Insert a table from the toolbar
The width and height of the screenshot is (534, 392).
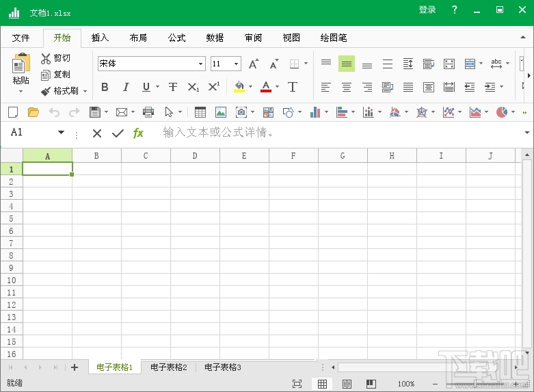click(200, 112)
